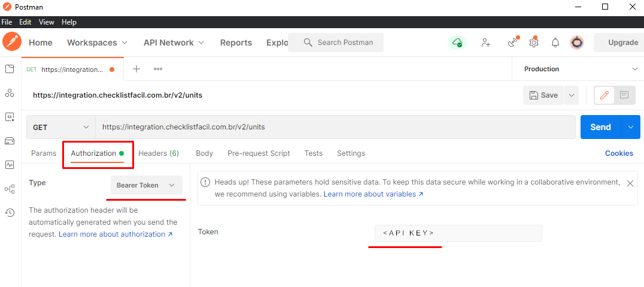Open the GET method dropdown

point(61,127)
